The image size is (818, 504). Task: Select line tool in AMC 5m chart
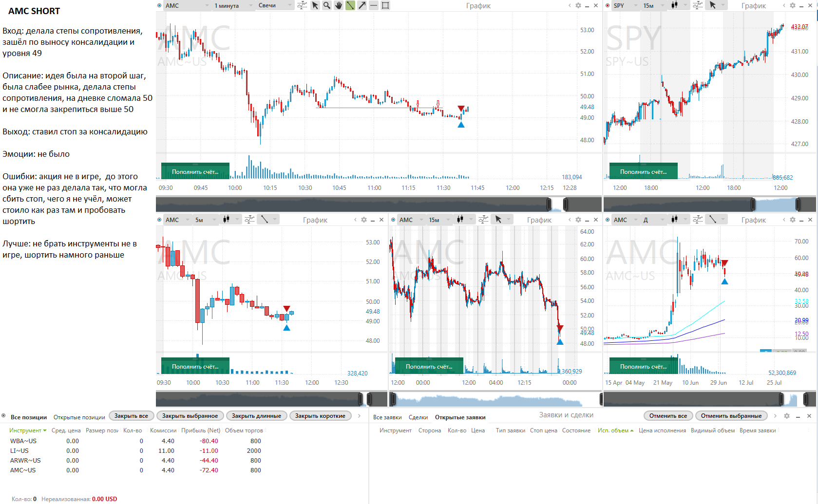(x=265, y=220)
